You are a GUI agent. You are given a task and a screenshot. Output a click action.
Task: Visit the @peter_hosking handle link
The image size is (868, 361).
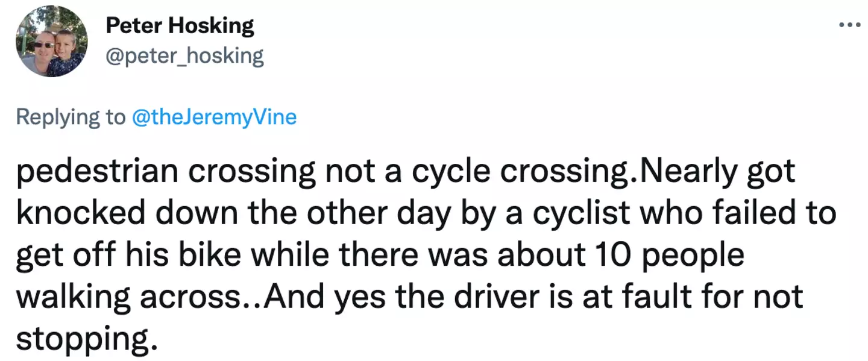[x=184, y=56]
